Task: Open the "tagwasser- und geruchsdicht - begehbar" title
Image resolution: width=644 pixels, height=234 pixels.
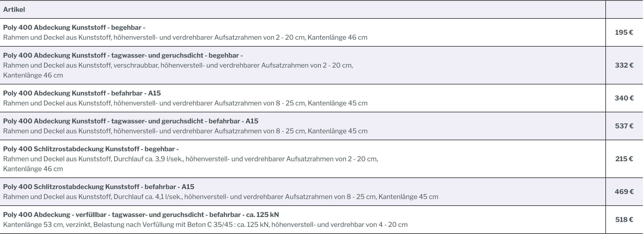Action: (x=123, y=56)
